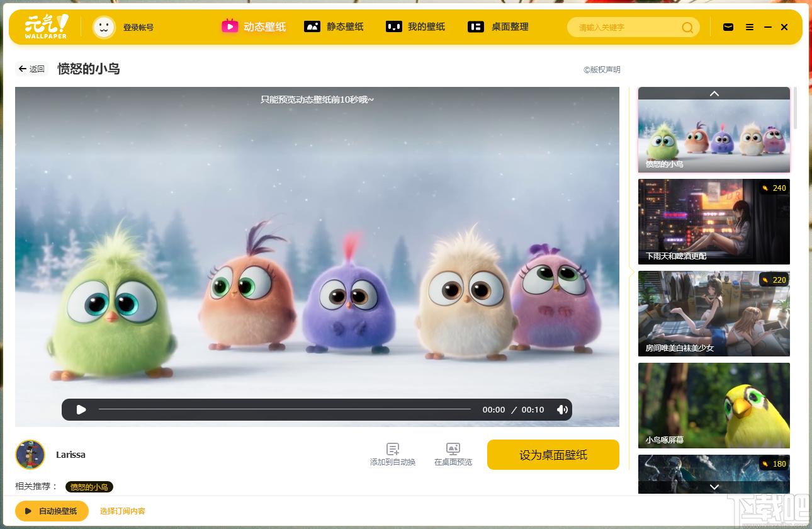Play the wallpaper preview video
The width and height of the screenshot is (812, 529).
(81, 409)
